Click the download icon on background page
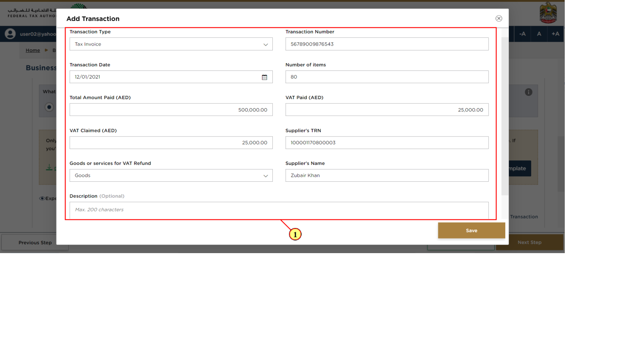The image size is (643, 364). (49, 168)
